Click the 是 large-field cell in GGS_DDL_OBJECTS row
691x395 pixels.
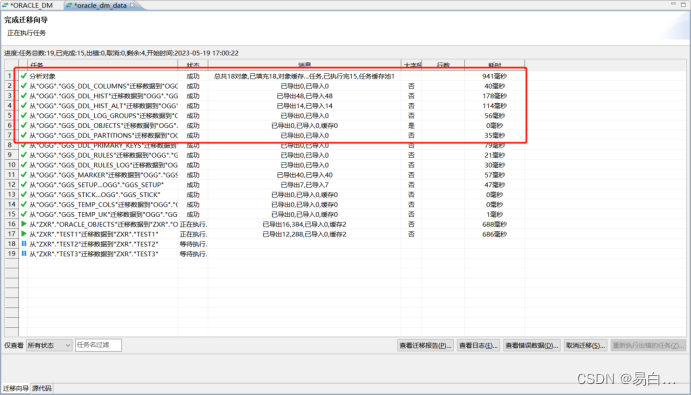[411, 126]
